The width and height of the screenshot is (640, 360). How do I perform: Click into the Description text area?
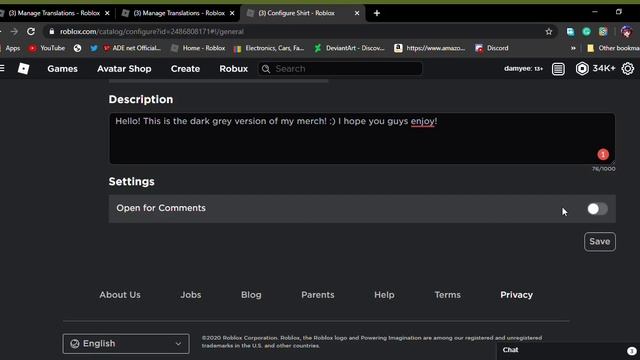click(362, 138)
